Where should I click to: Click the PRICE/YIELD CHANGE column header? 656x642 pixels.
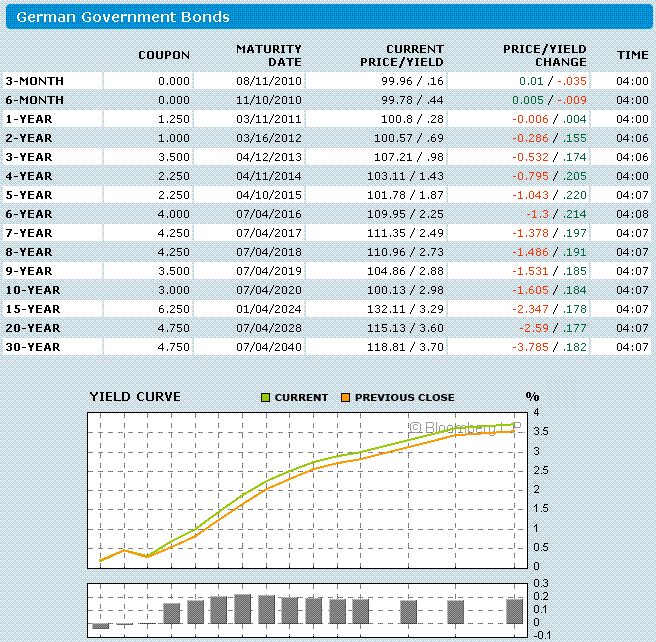[x=544, y=56]
